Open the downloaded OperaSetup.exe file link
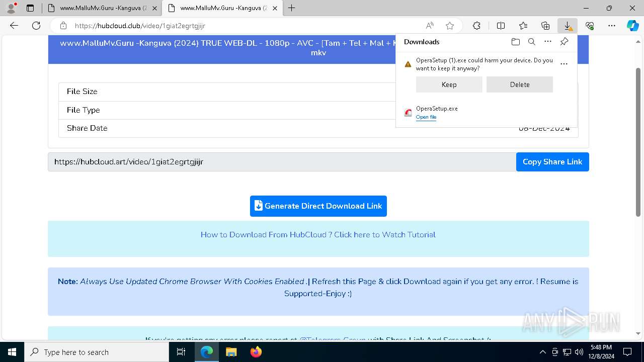Viewport: 644px width, 362px height. pos(426,117)
